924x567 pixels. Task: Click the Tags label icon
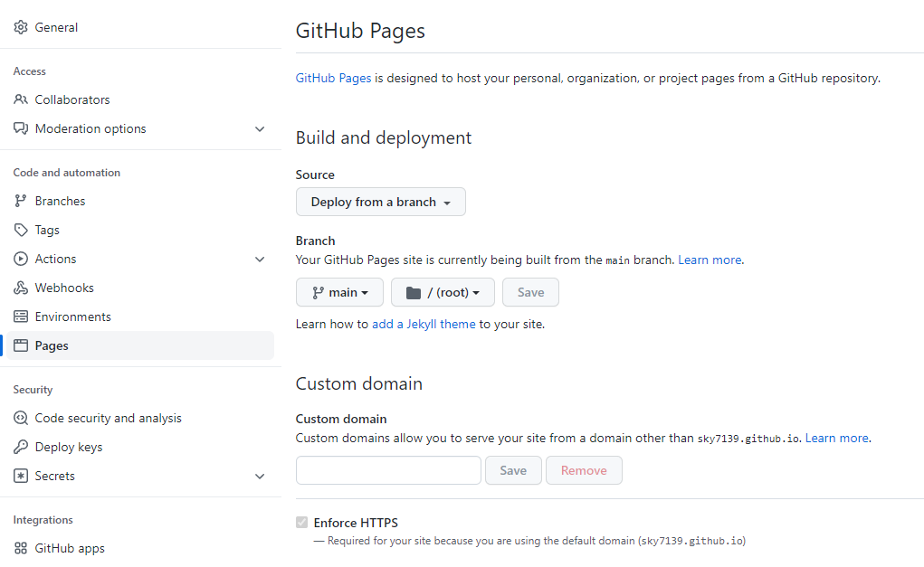(21, 230)
